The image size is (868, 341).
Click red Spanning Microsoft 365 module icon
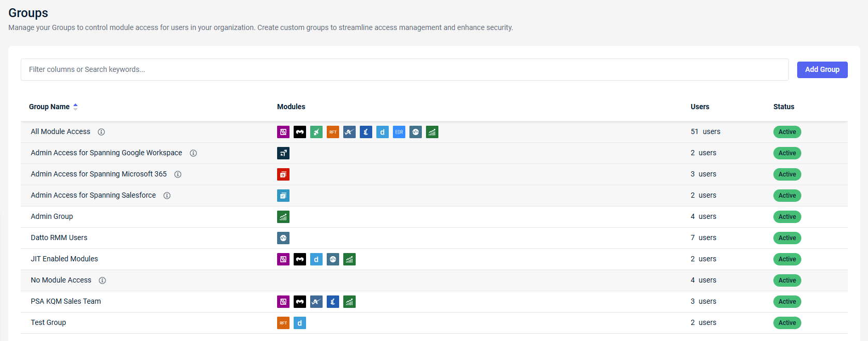[283, 174]
